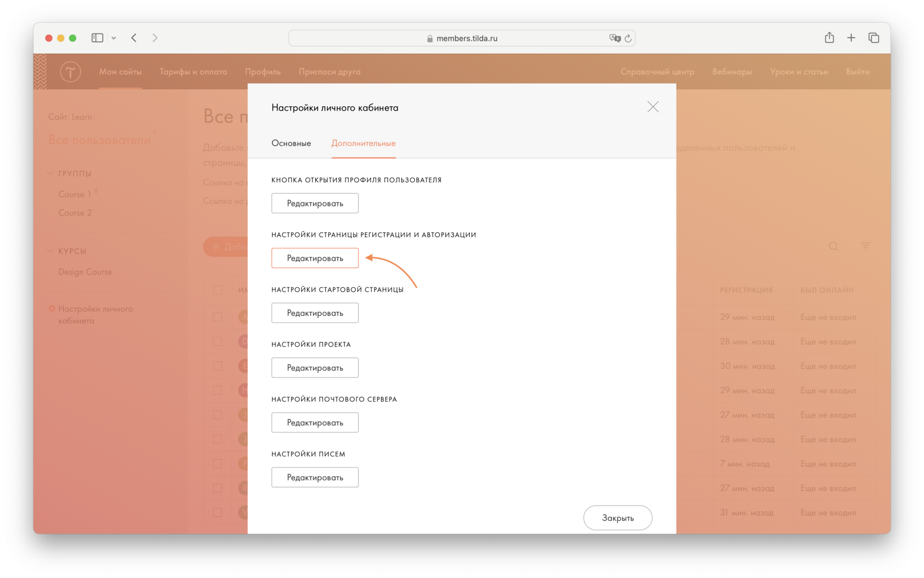The width and height of the screenshot is (924, 578).
Task: Check the row registered 7 мин. назад
Action: coord(218,464)
